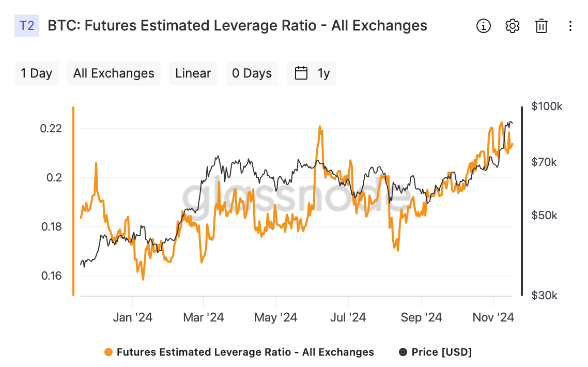Click the calendar icon for date range

point(301,73)
